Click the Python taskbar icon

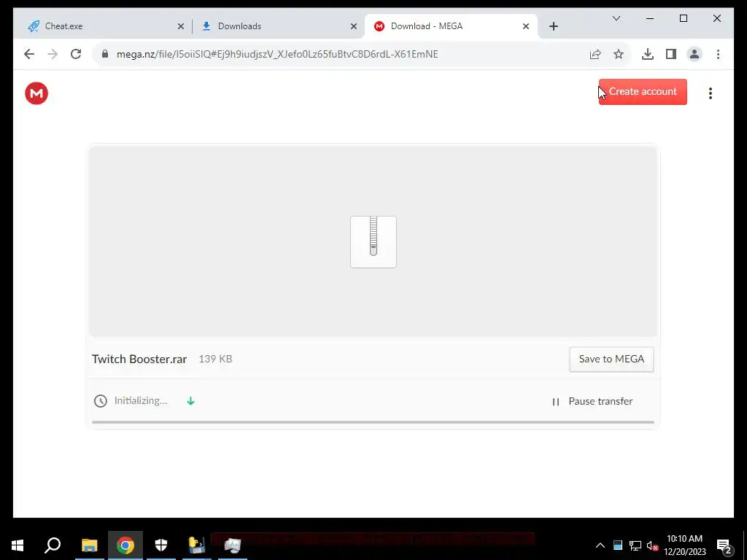(197, 545)
